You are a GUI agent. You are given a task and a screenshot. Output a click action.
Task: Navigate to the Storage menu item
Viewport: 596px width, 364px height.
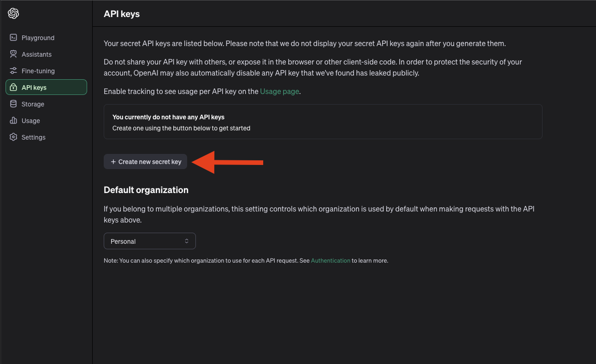tap(33, 104)
